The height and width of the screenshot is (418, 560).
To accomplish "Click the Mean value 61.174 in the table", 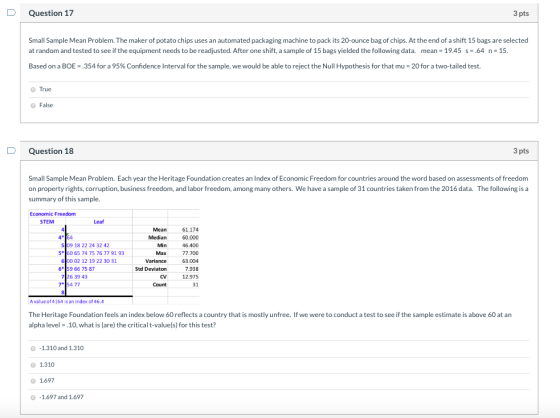I will [x=190, y=230].
